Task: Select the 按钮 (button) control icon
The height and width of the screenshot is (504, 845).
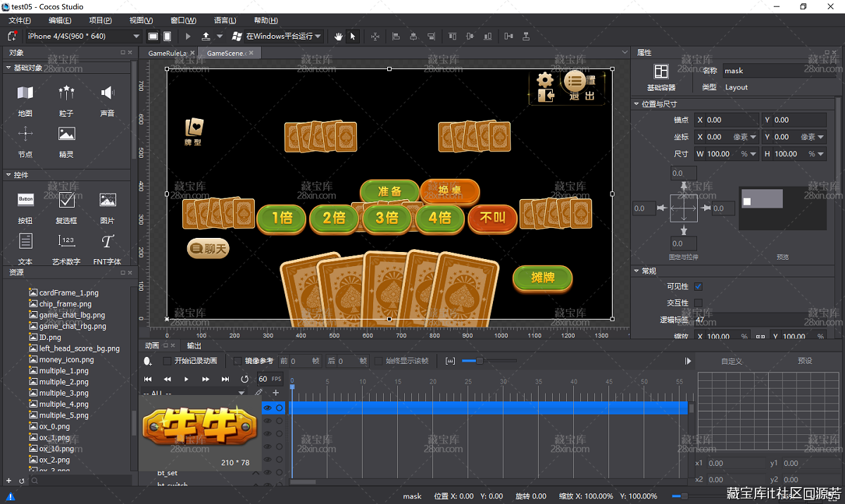Action: (x=25, y=200)
